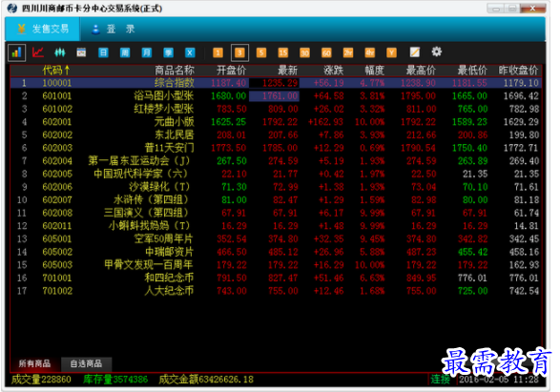The height and width of the screenshot is (392, 560).
Task: Select the 综合指数 row name
Action: [x=175, y=83]
